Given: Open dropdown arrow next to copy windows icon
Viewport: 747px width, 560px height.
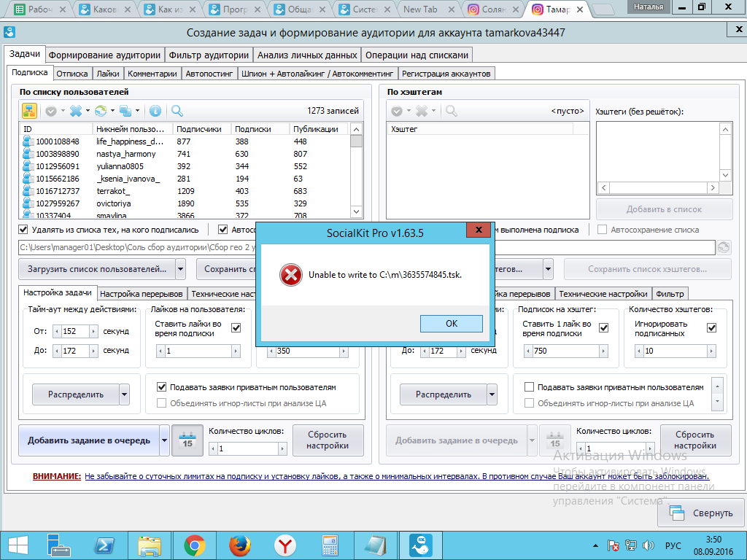Looking at the screenshot, I should pyautogui.click(x=137, y=111).
